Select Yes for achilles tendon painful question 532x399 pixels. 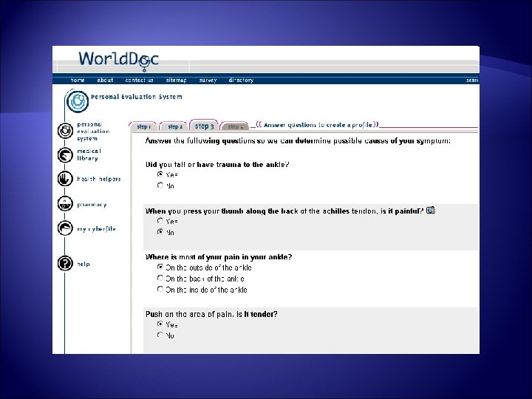tap(160, 221)
